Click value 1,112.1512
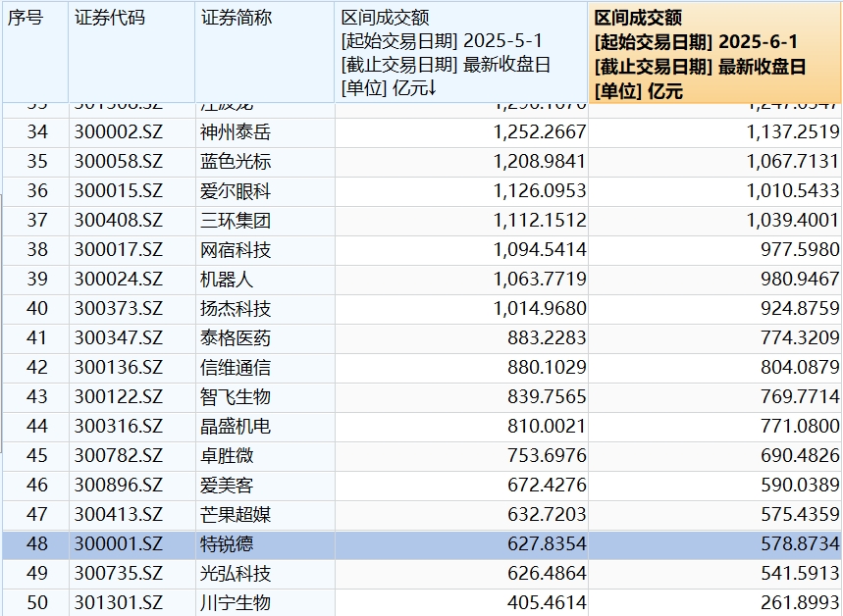Image resolution: width=843 pixels, height=616 pixels. (x=540, y=221)
